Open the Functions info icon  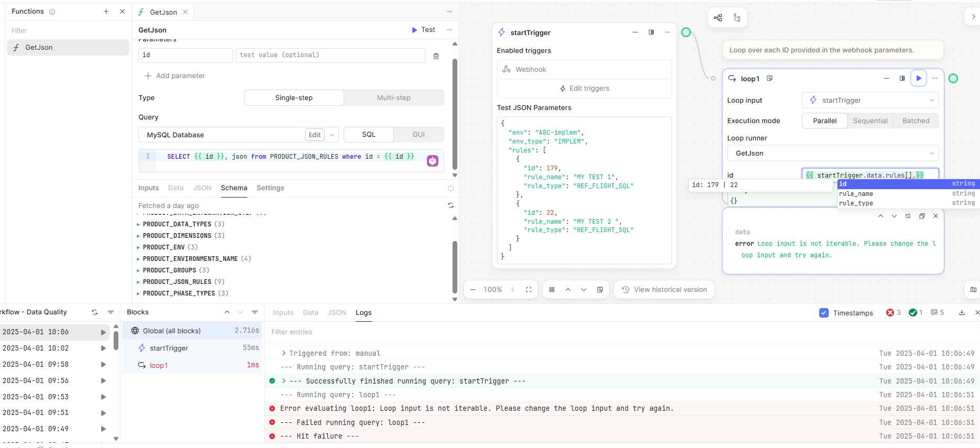pos(52,12)
